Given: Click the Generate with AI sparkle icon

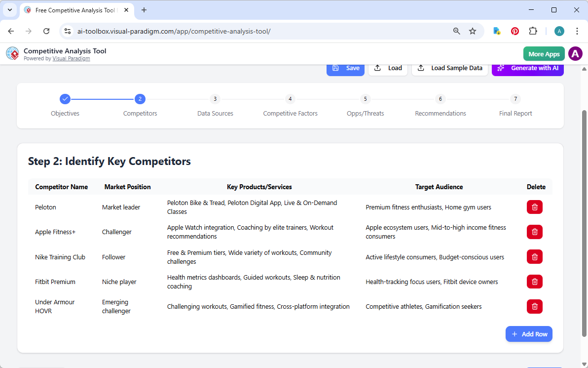Looking at the screenshot, I should (x=500, y=68).
